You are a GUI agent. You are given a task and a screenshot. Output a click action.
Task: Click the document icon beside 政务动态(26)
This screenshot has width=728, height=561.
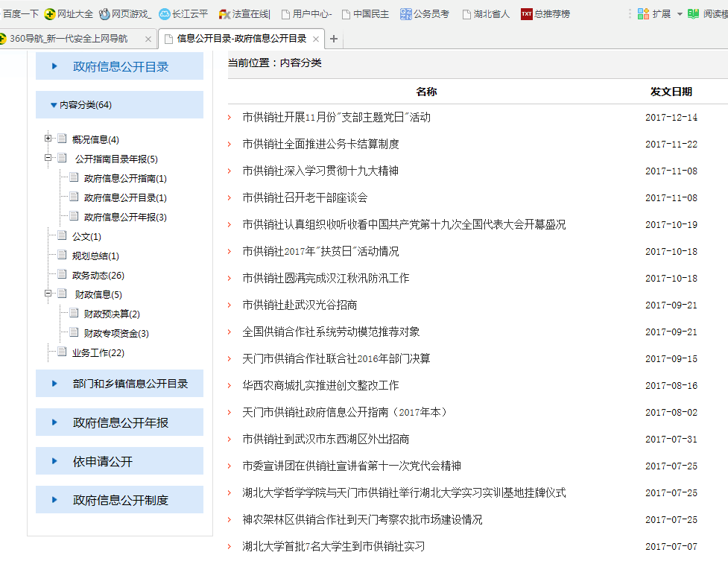click(62, 275)
